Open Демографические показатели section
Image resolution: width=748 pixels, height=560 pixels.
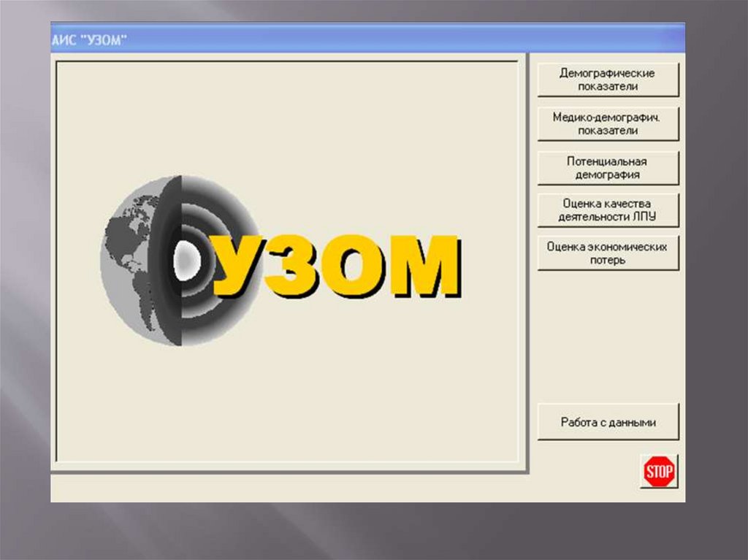(x=608, y=80)
